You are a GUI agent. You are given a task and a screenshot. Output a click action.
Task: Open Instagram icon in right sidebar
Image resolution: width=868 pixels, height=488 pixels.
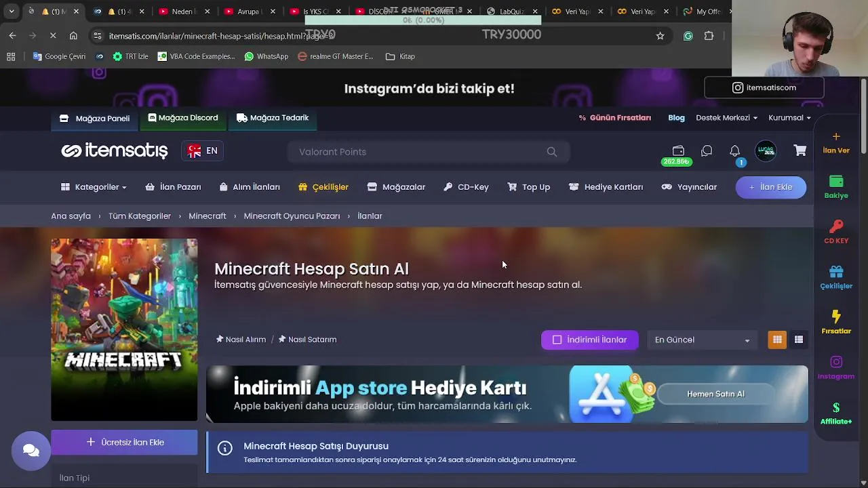(836, 368)
